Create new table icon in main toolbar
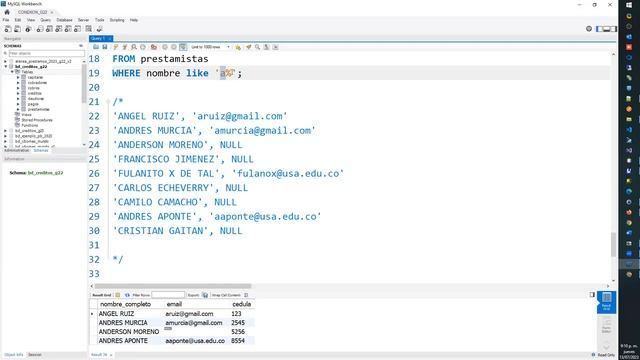Screen dimensions: 640x360 coord(49,29)
